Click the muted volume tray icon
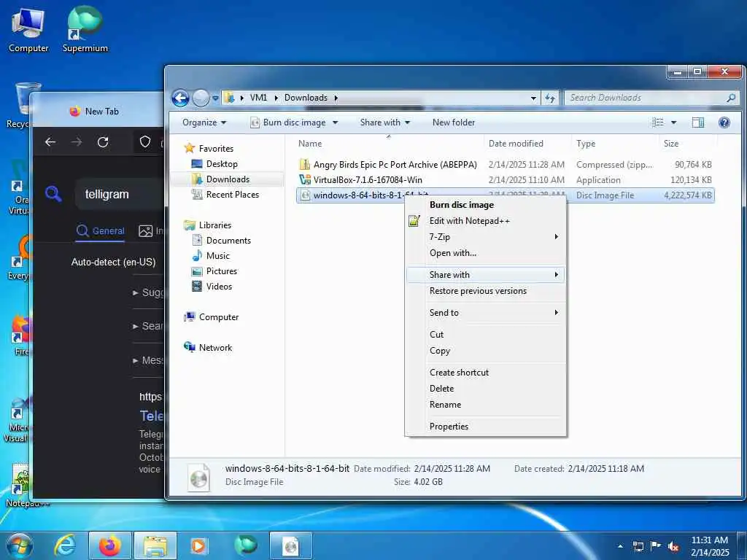This screenshot has width=747, height=560. [x=673, y=546]
